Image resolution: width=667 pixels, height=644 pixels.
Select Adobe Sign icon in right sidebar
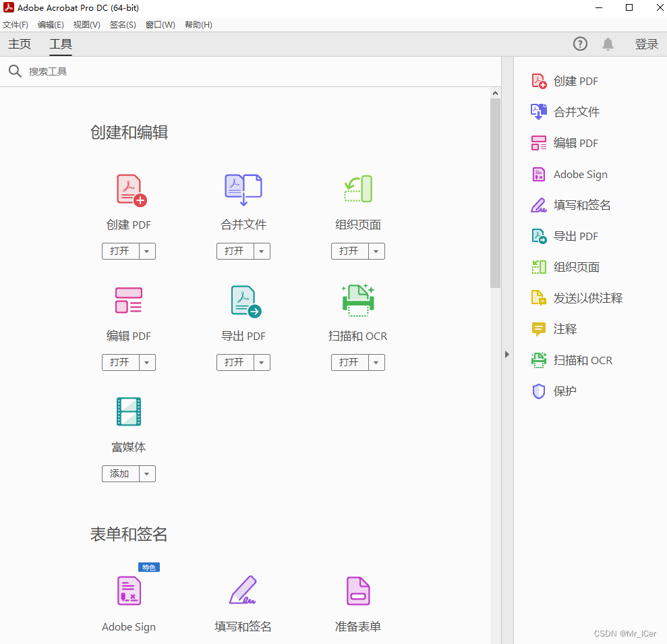coord(539,174)
